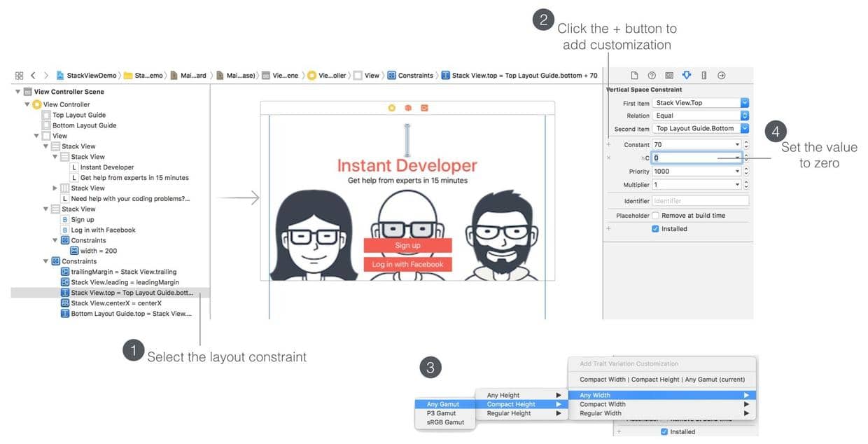Open the File inspector icon
The width and height of the screenshot is (868, 444).
click(x=635, y=76)
